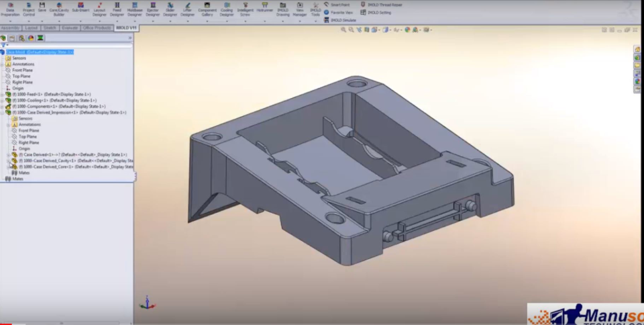
Task: Show the DisplayManager tab
Action: 31,38
